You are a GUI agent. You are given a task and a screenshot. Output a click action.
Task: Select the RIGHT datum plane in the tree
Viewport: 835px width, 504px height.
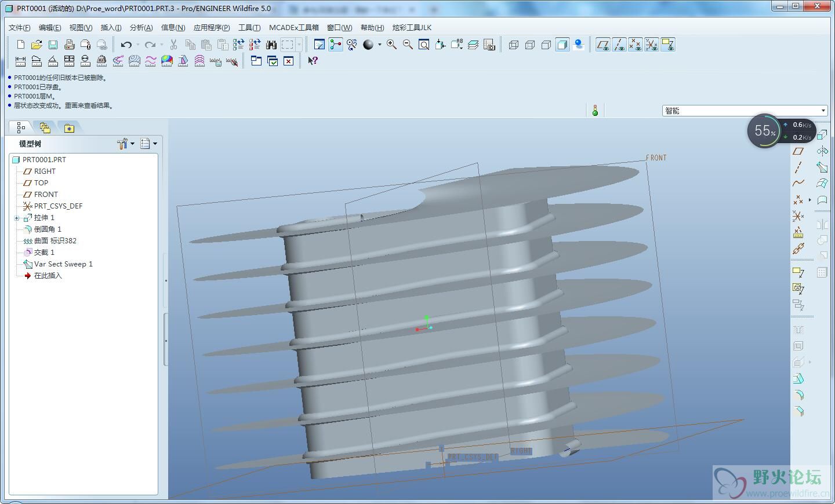[45, 171]
